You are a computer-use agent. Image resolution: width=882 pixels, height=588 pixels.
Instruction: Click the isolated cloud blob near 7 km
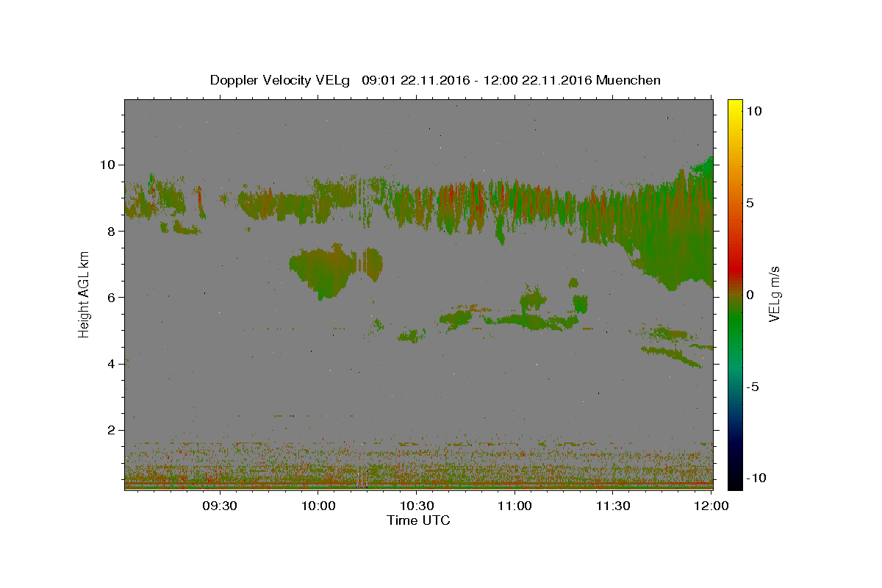(334, 270)
